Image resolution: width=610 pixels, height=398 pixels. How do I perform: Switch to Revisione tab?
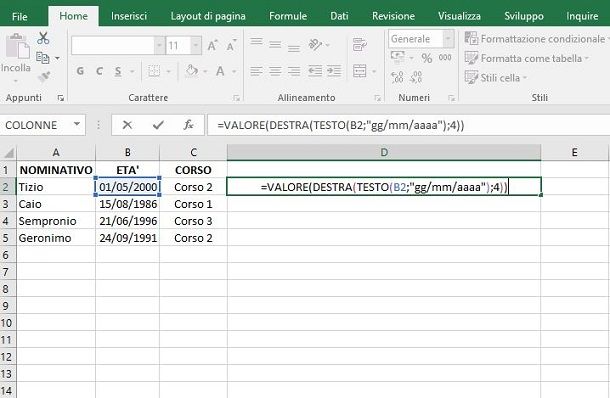tap(393, 16)
